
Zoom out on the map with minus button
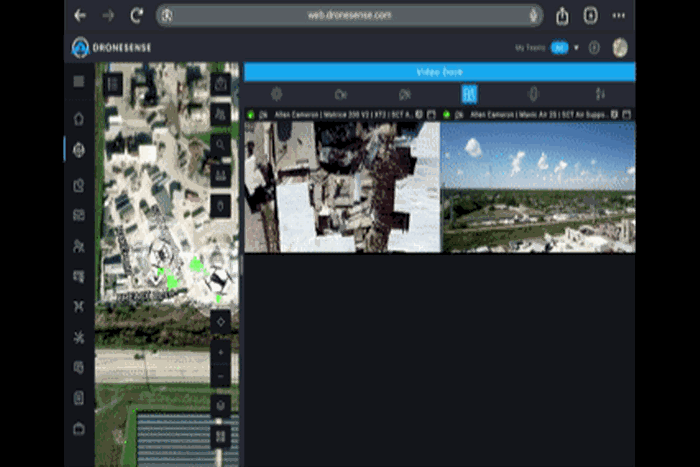click(x=221, y=377)
